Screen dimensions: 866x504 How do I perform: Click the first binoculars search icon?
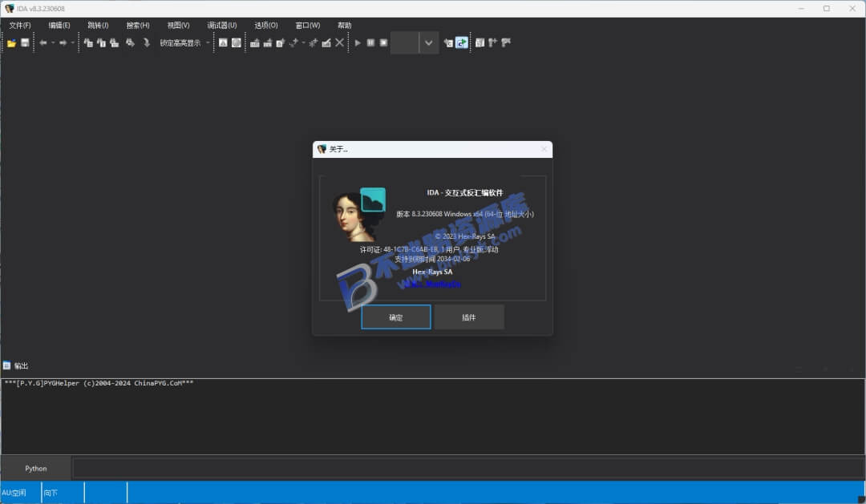point(88,42)
